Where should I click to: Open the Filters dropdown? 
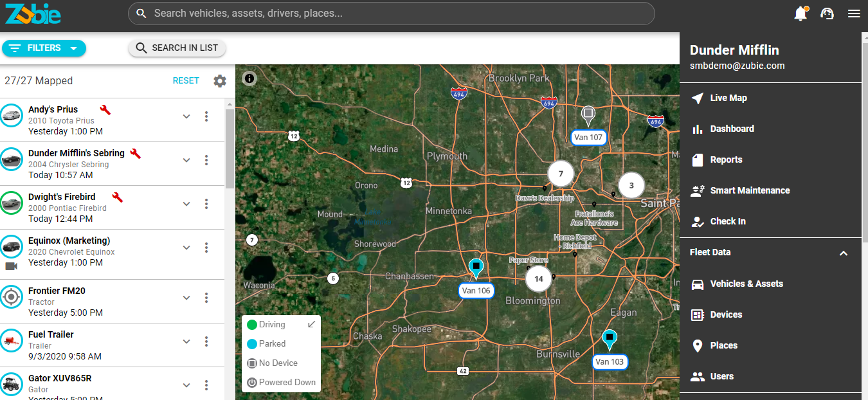[44, 48]
